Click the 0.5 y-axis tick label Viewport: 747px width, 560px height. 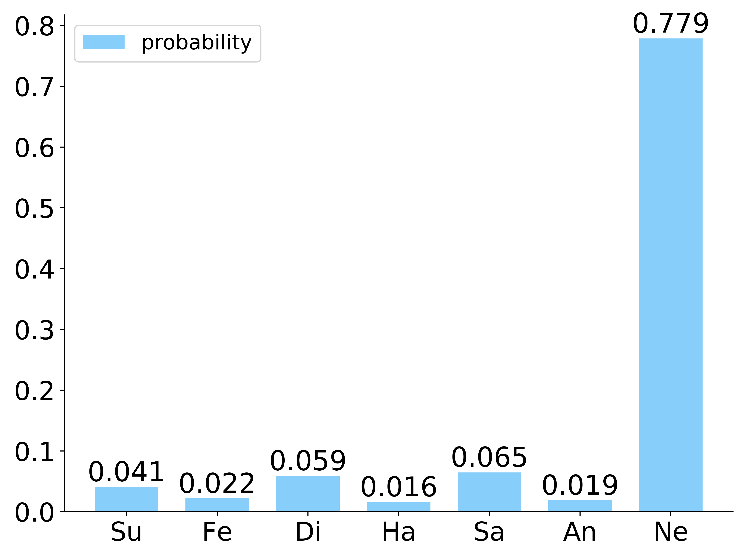(34, 209)
